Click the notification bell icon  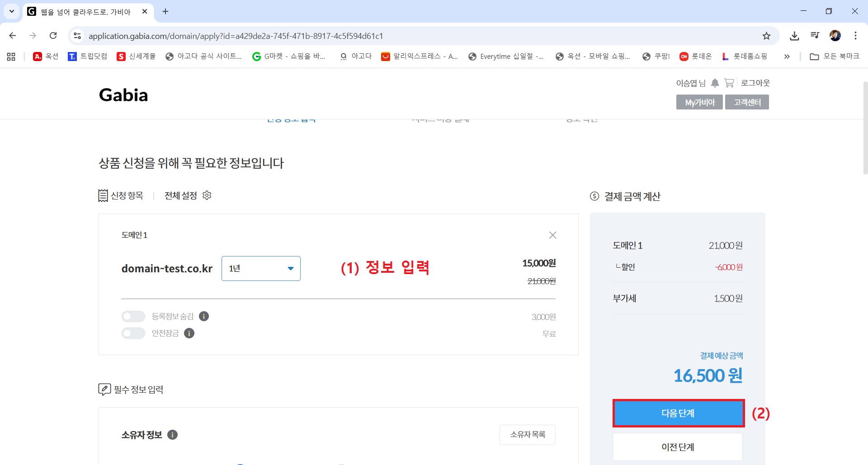click(715, 83)
